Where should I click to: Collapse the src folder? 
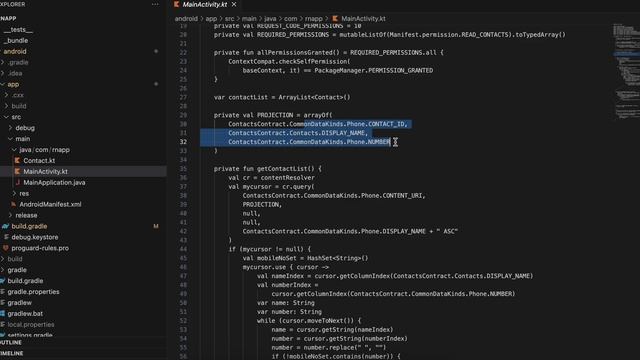[6, 117]
